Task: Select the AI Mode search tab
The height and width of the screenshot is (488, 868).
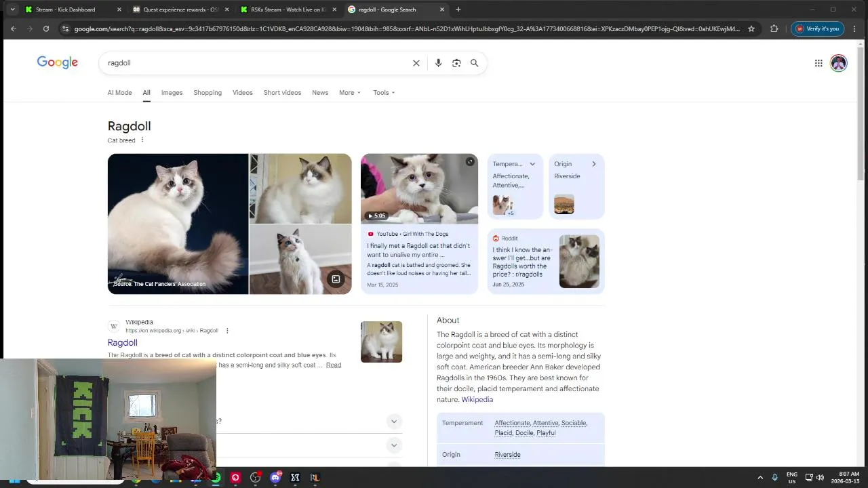Action: 119,93
